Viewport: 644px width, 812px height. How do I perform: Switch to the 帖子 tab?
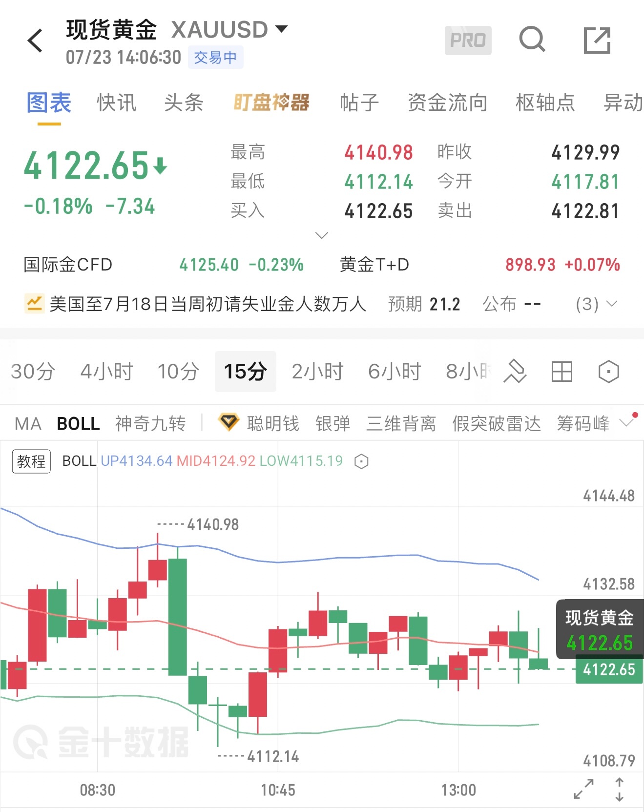click(359, 103)
